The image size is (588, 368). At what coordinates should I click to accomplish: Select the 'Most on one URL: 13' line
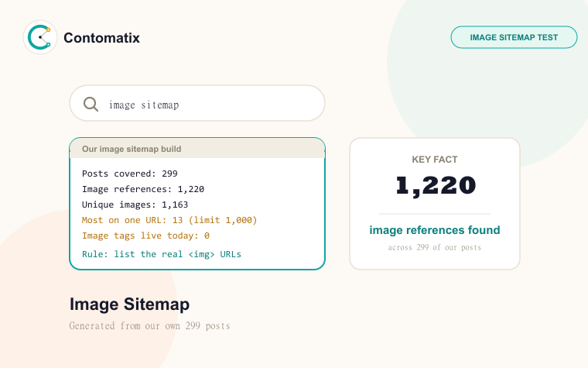pos(169,220)
